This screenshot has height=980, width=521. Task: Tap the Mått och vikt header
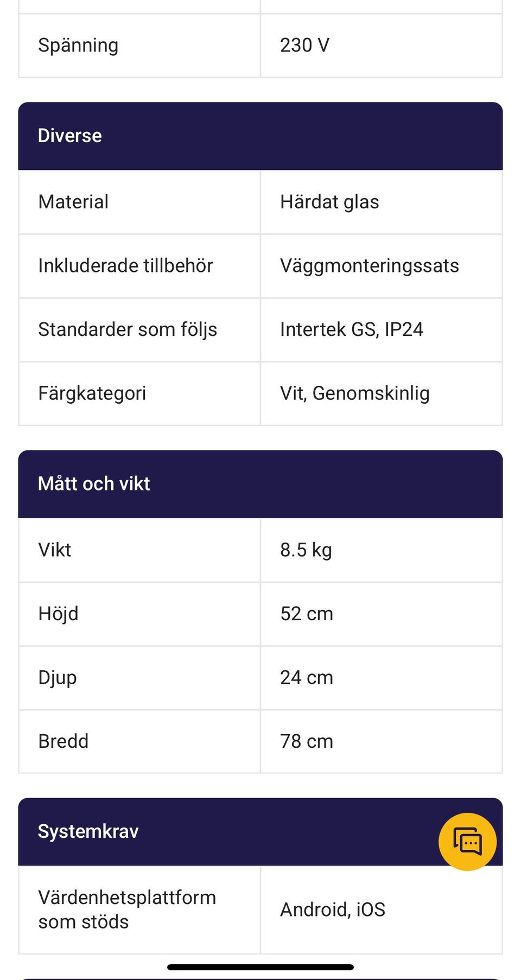click(94, 483)
